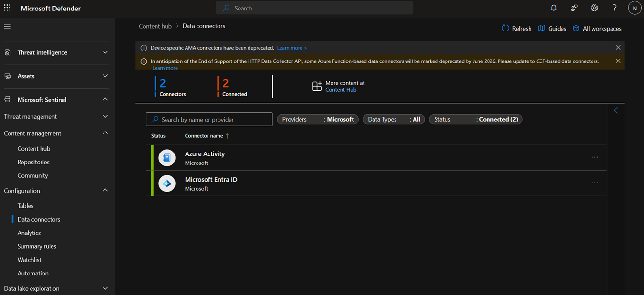Collapse the Content management chevron
The image size is (644, 295).
(x=105, y=133)
